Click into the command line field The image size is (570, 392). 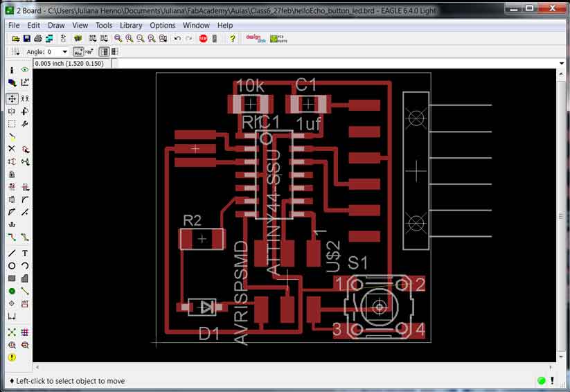click(x=337, y=63)
